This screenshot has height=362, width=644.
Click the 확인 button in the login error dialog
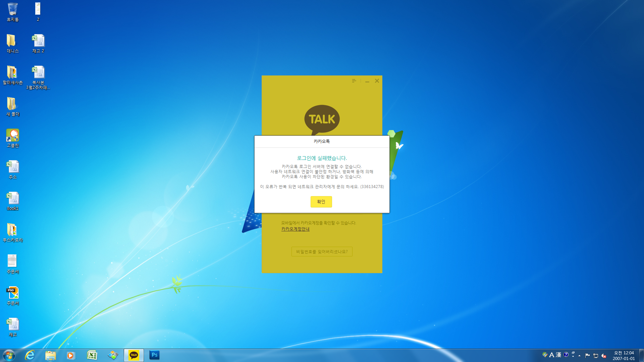[321, 202]
